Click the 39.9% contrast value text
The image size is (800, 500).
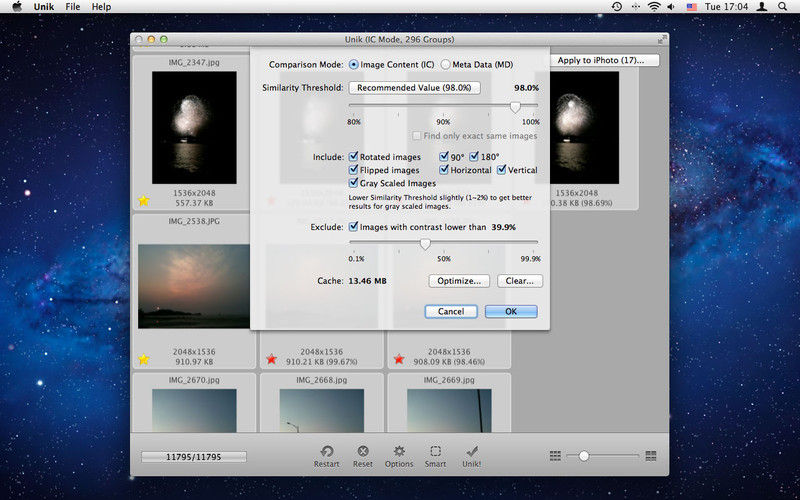(x=504, y=227)
